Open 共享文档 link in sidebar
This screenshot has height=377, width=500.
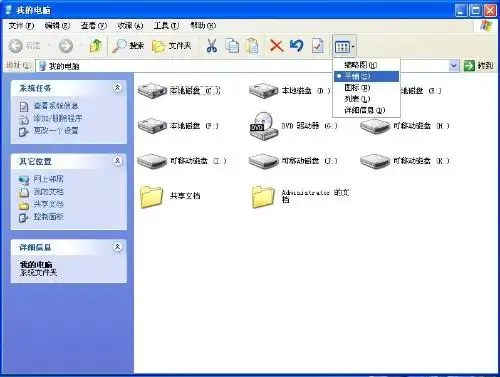(48, 204)
